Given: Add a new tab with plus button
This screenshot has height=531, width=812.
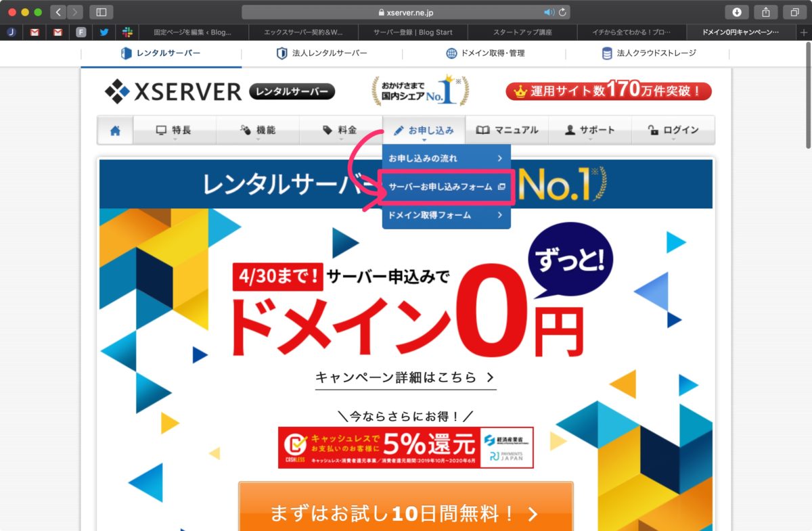Looking at the screenshot, I should click(x=803, y=32).
